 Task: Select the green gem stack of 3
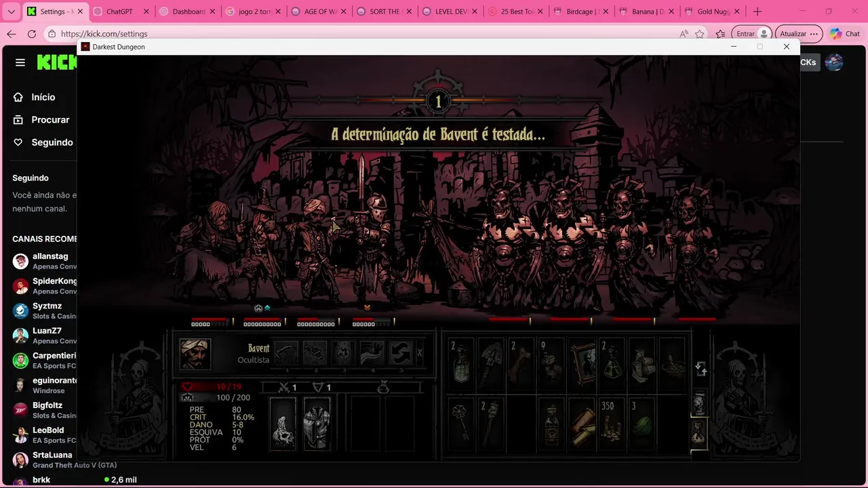642,424
